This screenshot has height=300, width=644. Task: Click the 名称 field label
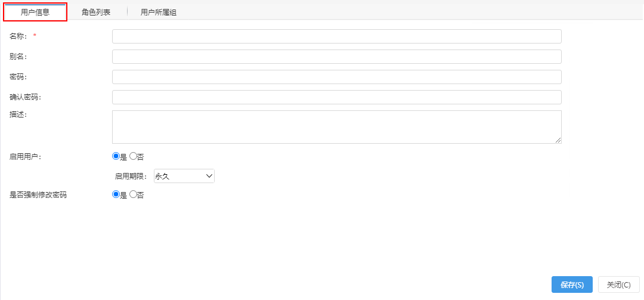[18, 36]
